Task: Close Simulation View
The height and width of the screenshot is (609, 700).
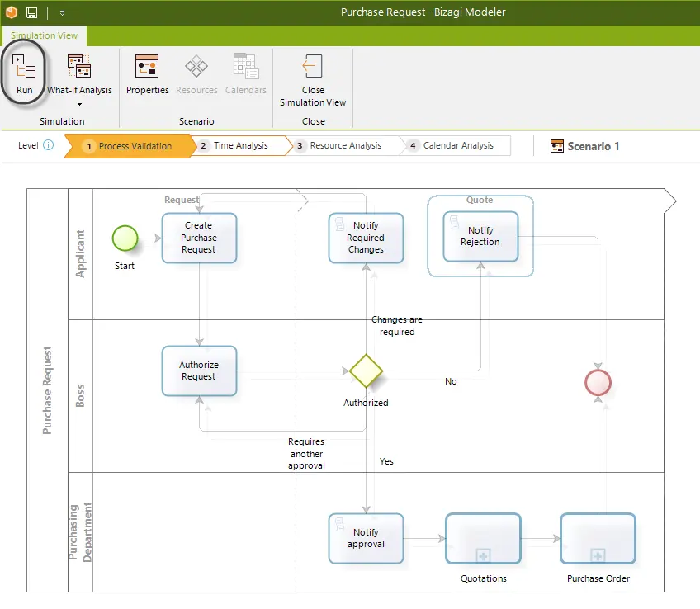Action: click(x=313, y=80)
